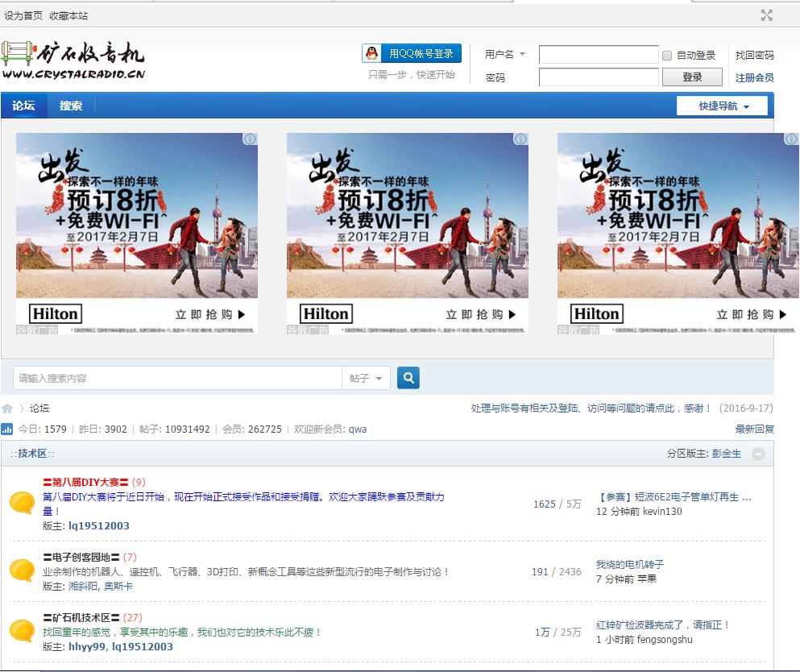Click the forum bubble icon for 矿石机技术区

tap(22, 631)
